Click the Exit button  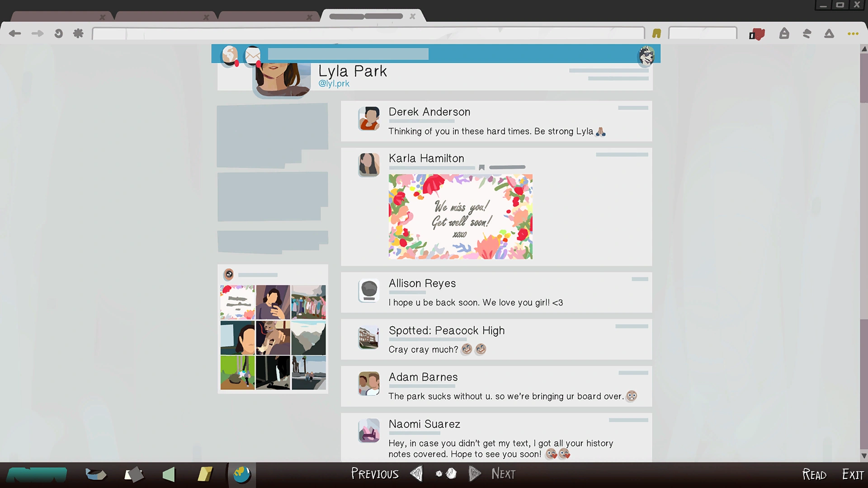click(x=853, y=474)
